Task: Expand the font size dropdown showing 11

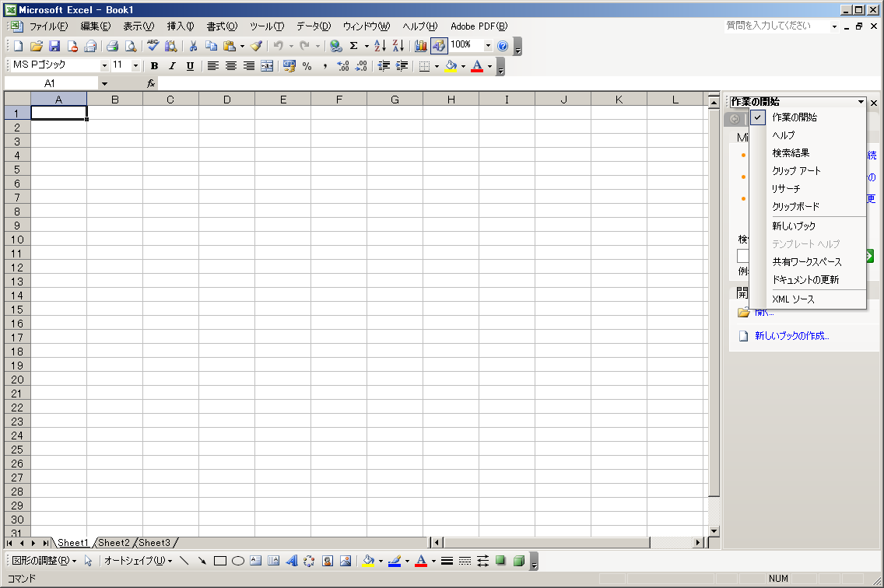Action: (135, 66)
